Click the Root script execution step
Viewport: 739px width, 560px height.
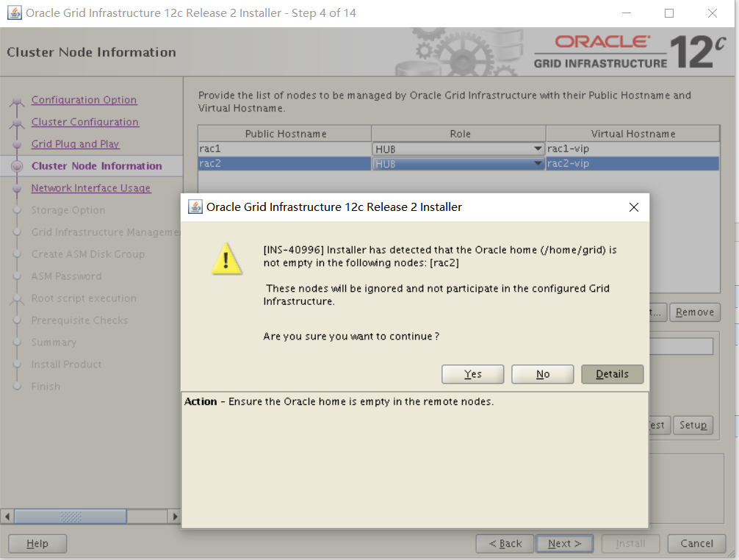(x=84, y=298)
